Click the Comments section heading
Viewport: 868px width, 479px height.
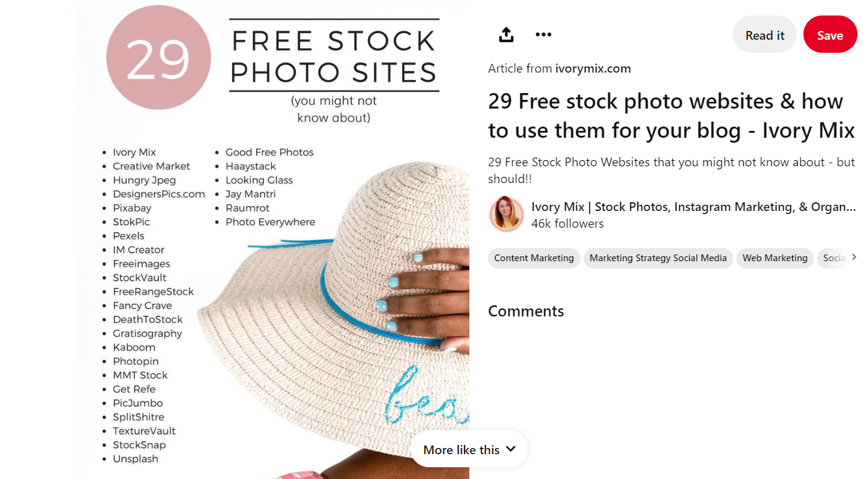526,311
